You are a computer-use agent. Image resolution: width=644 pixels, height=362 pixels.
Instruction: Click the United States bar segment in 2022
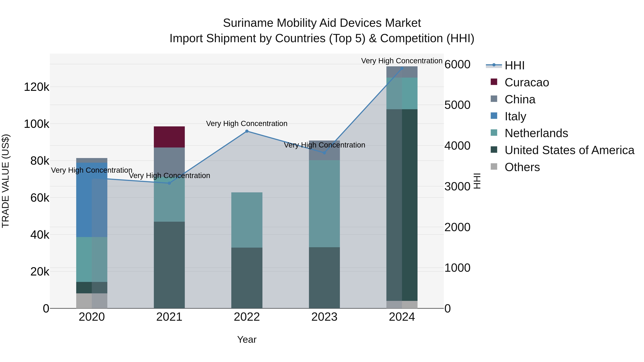[247, 278]
